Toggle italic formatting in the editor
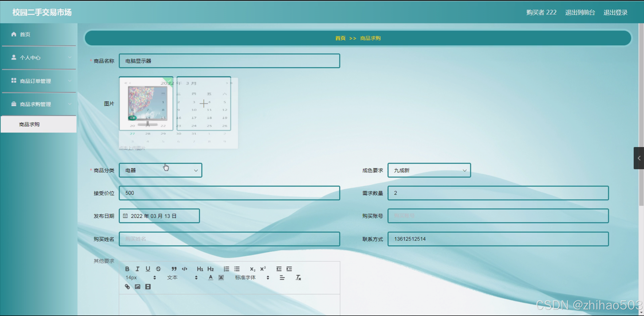Viewport: 644px width, 316px height. coord(137,269)
